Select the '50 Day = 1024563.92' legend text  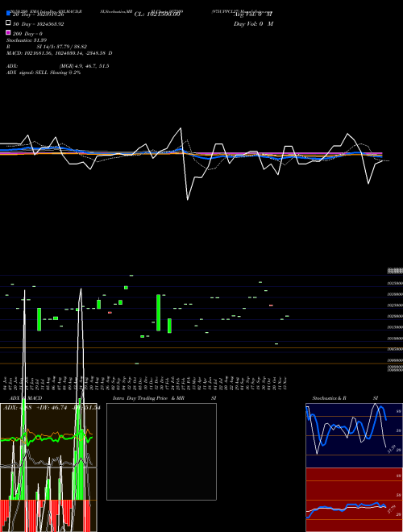tap(39, 24)
